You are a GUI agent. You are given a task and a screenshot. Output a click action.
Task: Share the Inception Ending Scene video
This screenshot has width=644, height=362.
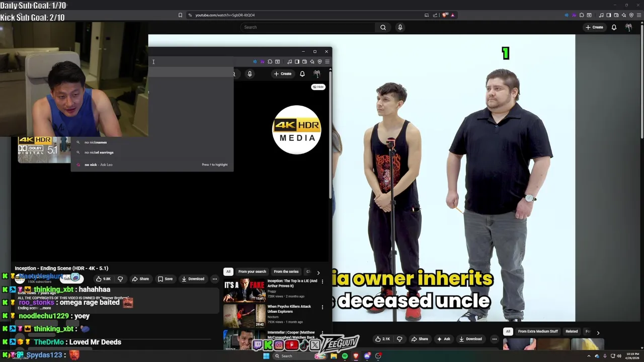pos(140,279)
